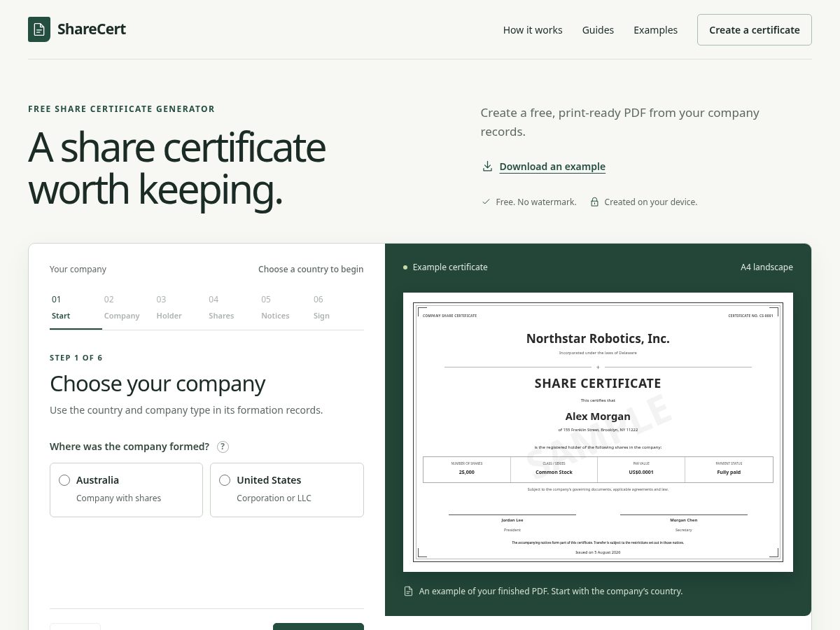Click 'Alex Morgan' name on the certificate
Screen dimensions: 840x630
[x=598, y=416]
